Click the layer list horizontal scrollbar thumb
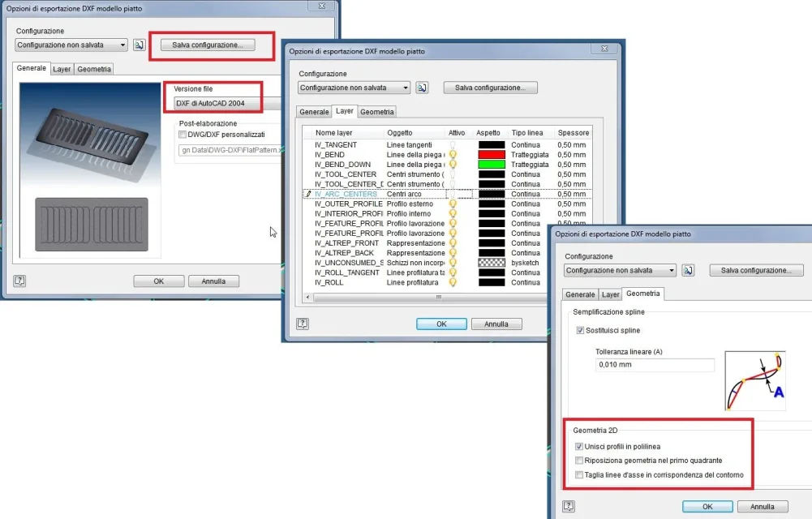This screenshot has width=812, height=519. coord(438,297)
